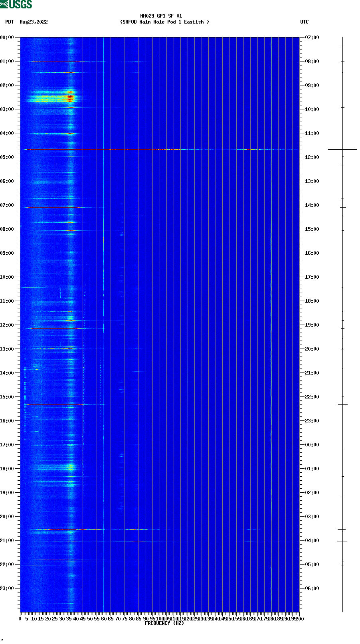This screenshot has width=360, height=644.
Task: Click the 19:00 UTC time label
Action: pos(312,325)
